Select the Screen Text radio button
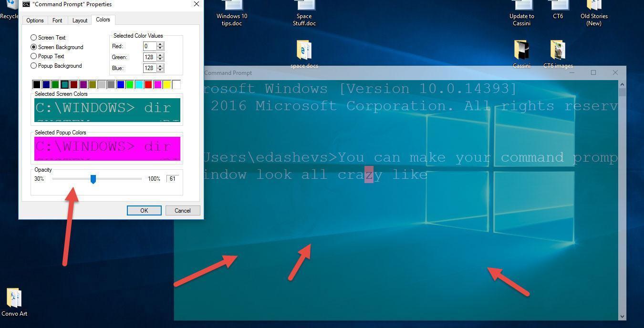This screenshot has width=644, height=328. pos(34,37)
